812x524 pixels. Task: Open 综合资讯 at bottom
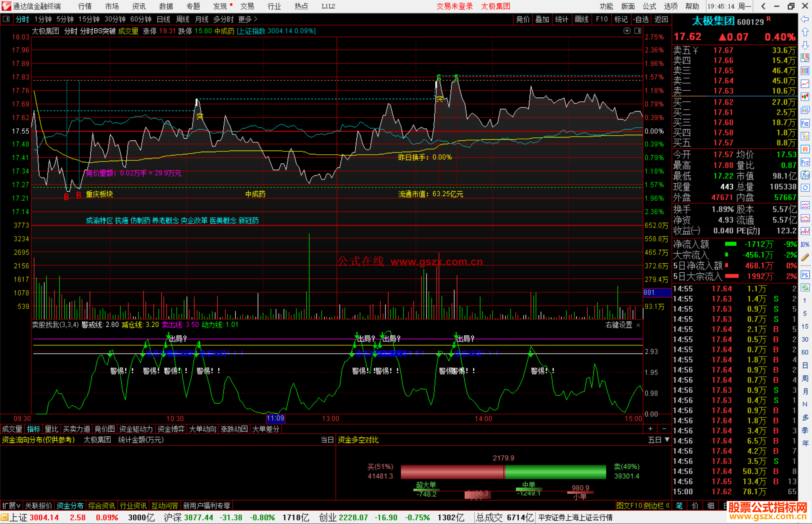(101, 506)
